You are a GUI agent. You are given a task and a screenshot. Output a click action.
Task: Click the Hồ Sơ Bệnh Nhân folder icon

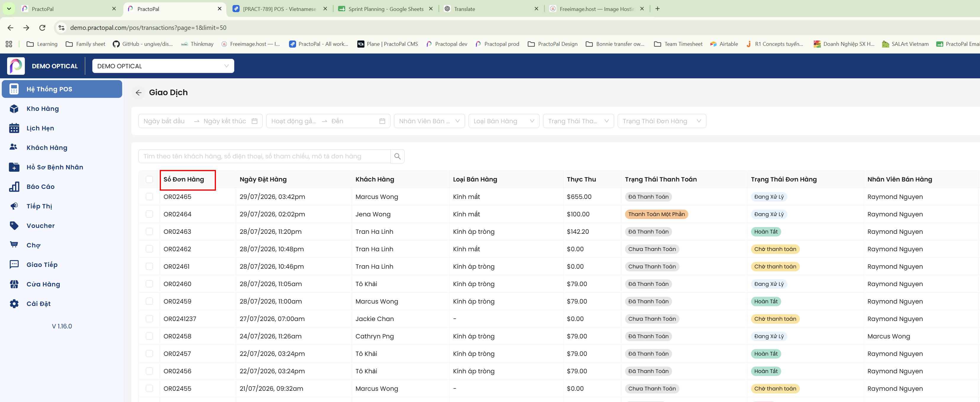[14, 167]
